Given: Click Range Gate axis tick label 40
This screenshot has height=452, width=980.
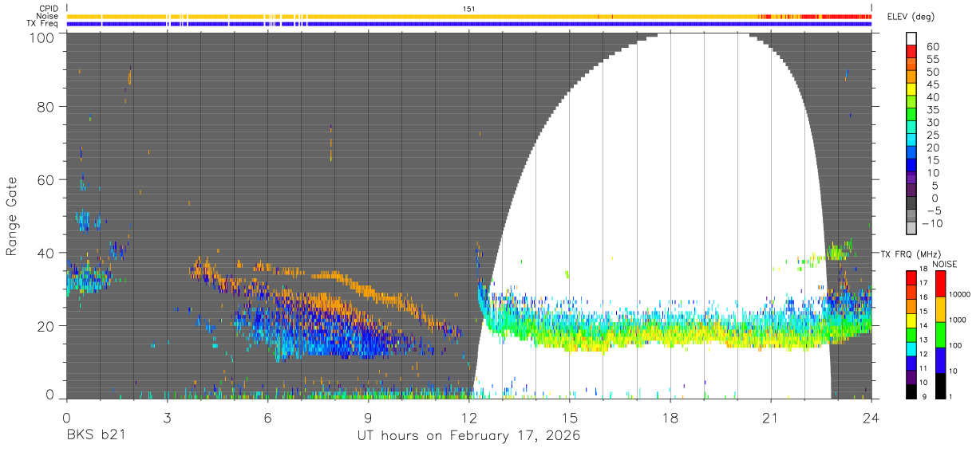Looking at the screenshot, I should 47,253.
